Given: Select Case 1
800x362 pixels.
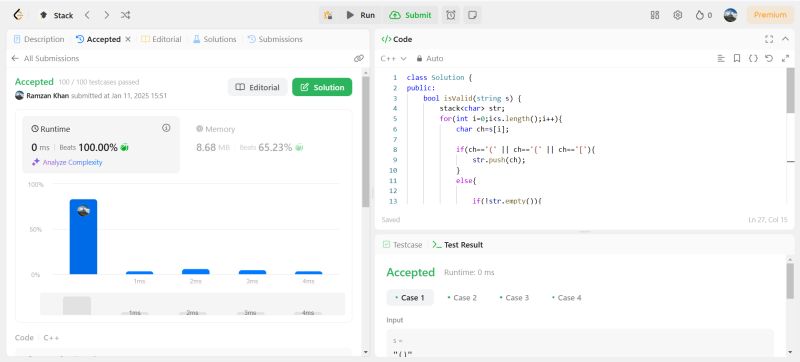Looking at the screenshot, I should pos(410,298).
